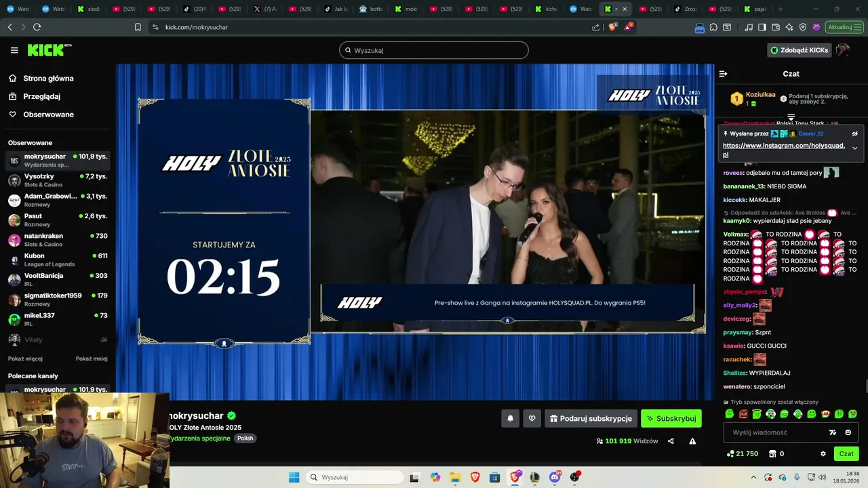Click the green Subskrybuj button
This screenshot has height=488, width=868.
click(x=671, y=418)
